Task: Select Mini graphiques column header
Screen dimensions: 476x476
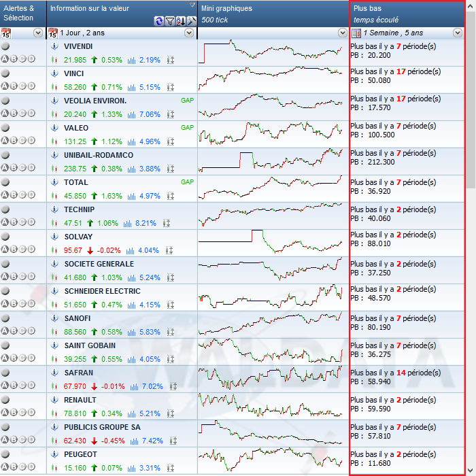Action: (273, 14)
